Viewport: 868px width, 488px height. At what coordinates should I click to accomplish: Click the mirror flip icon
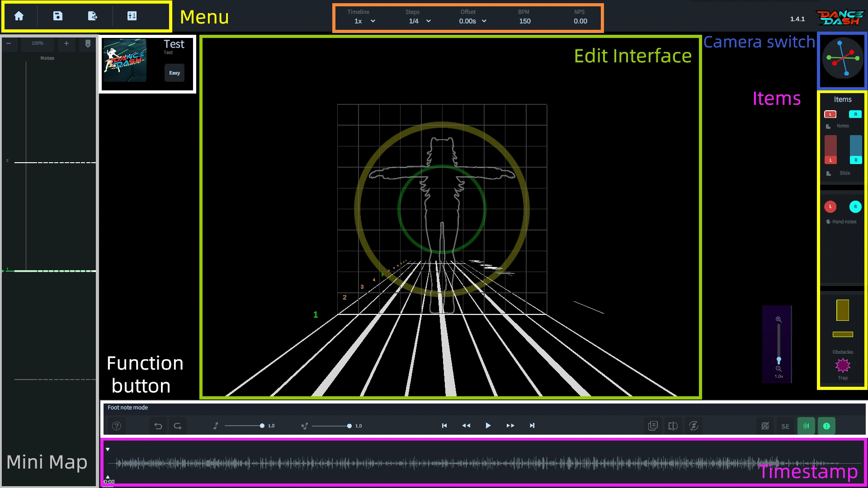[673, 426]
